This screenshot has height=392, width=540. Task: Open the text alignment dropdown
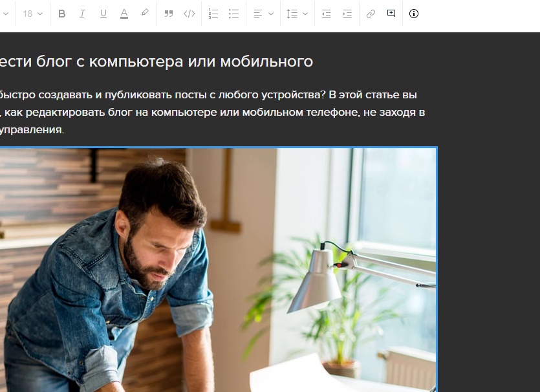pos(263,14)
